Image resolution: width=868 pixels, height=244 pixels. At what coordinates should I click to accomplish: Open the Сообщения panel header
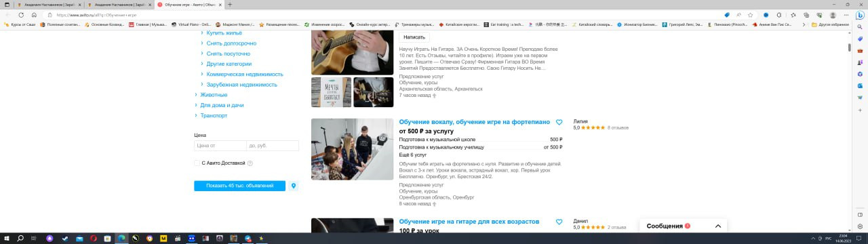pos(683,226)
